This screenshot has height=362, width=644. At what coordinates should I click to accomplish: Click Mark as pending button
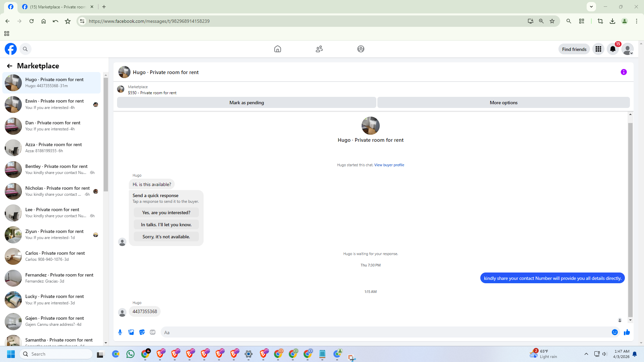tap(247, 103)
